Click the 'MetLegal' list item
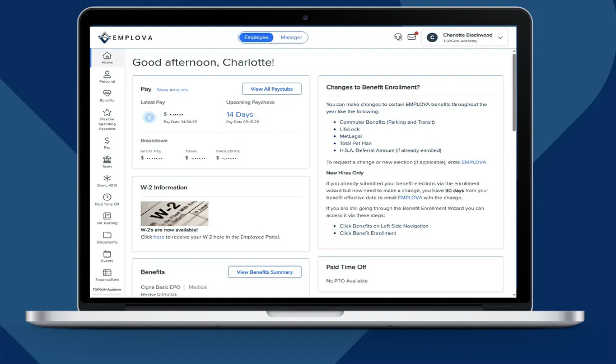616x364 pixels. pyautogui.click(x=351, y=136)
